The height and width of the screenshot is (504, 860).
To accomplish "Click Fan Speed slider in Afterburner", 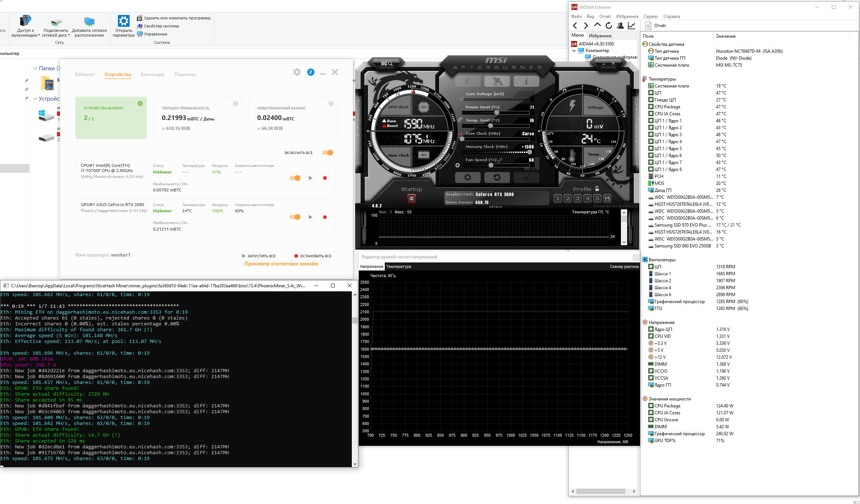I will click(x=496, y=165).
